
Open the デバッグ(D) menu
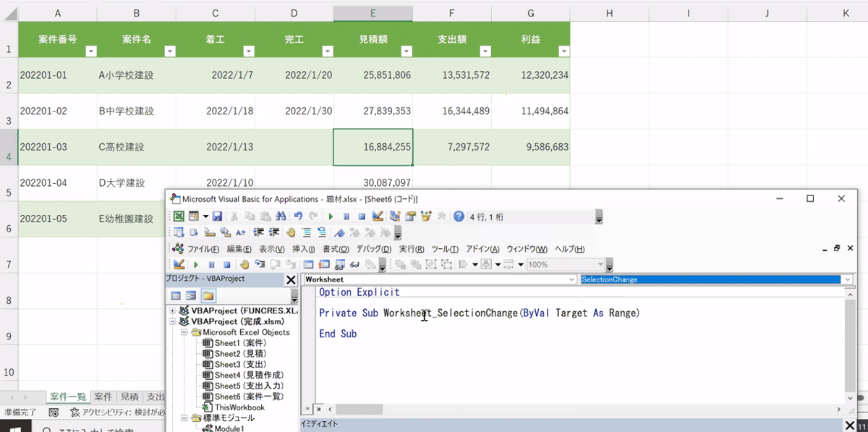pyautogui.click(x=374, y=249)
